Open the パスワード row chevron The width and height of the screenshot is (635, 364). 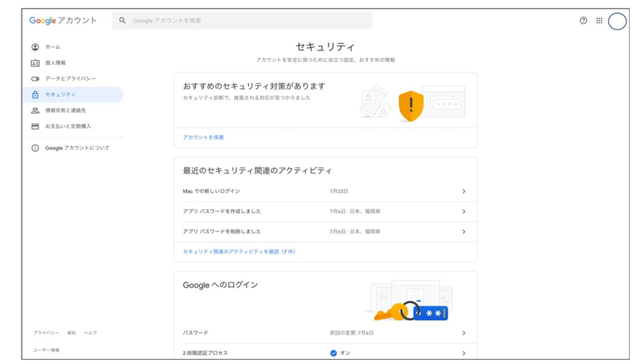464,333
